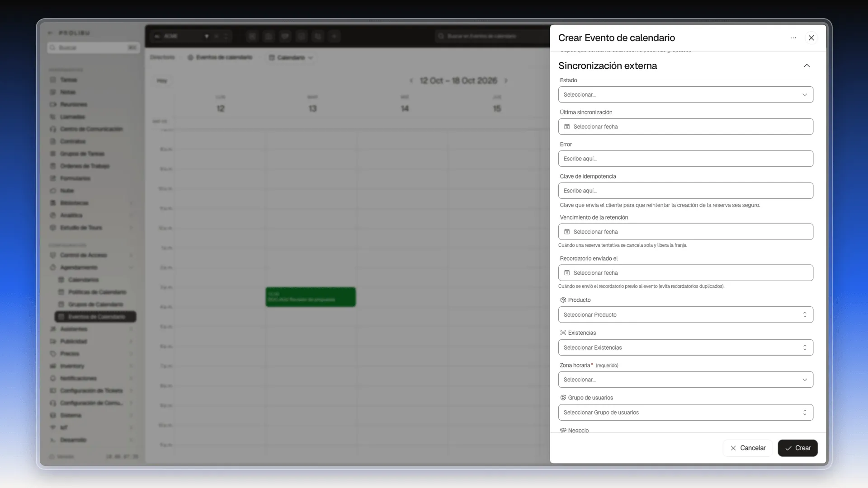Click the Producto box icon label
This screenshot has height=488, width=868.
tap(563, 300)
